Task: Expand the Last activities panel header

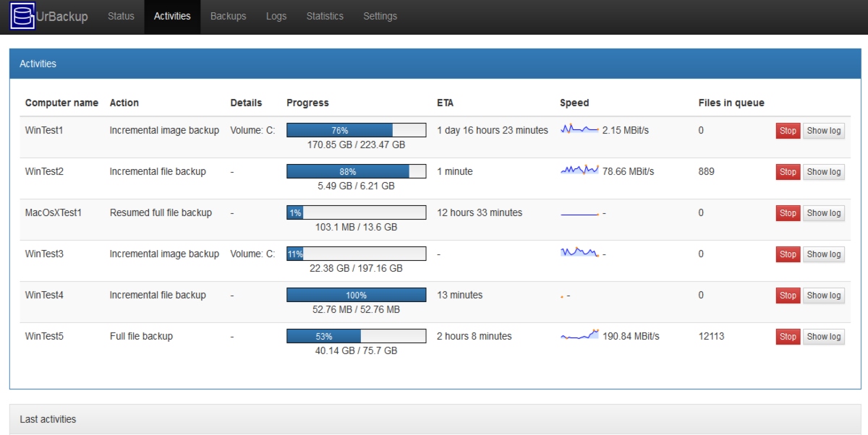Action: coord(435,419)
